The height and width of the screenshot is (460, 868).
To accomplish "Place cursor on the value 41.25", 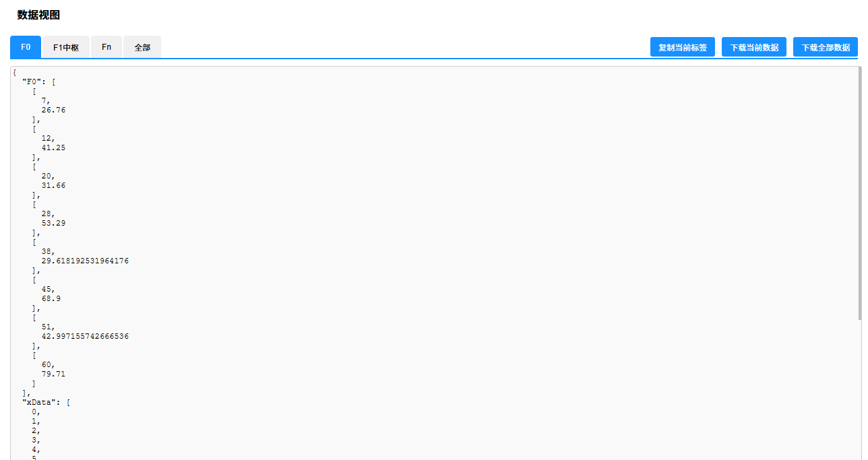I will coord(53,147).
